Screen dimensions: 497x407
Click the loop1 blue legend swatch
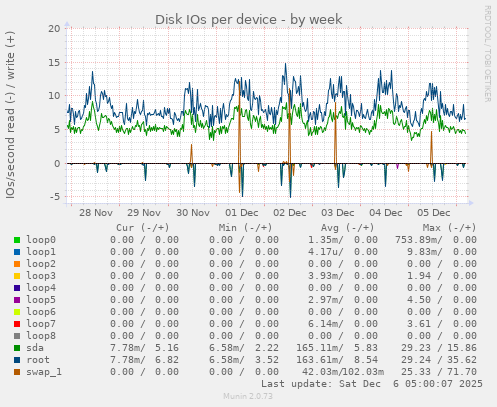tap(17, 252)
